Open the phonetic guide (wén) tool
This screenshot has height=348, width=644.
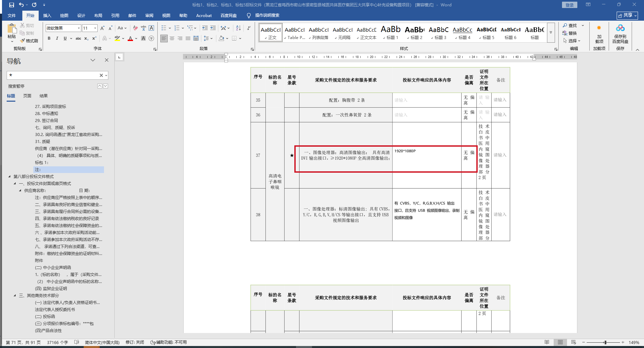(143, 28)
